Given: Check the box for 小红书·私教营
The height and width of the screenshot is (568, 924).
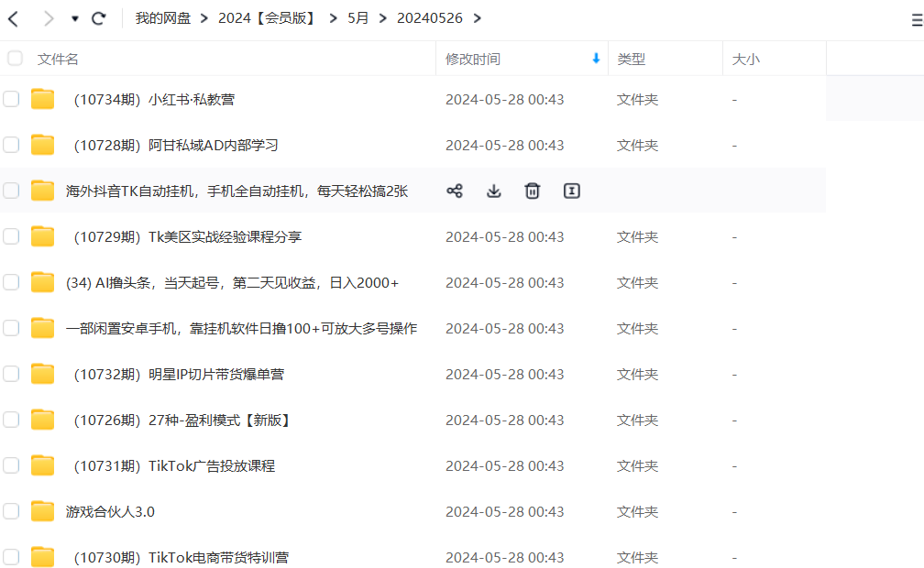Looking at the screenshot, I should tap(11, 99).
